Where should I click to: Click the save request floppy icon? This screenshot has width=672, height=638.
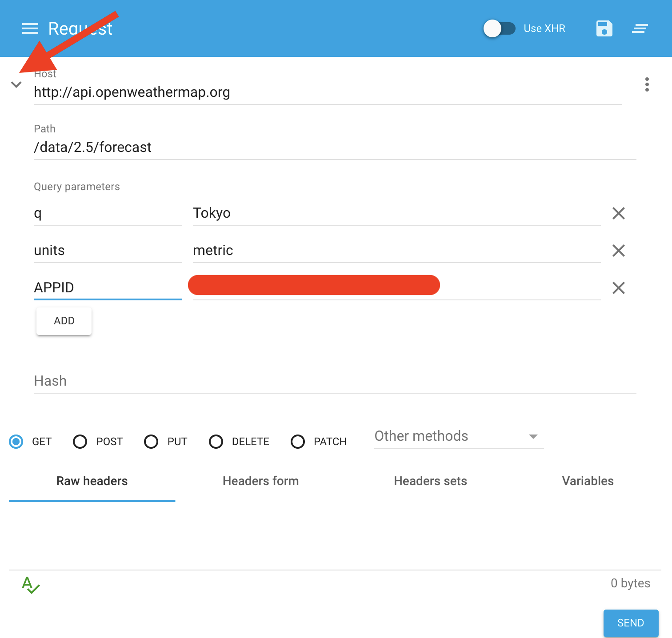click(x=604, y=29)
